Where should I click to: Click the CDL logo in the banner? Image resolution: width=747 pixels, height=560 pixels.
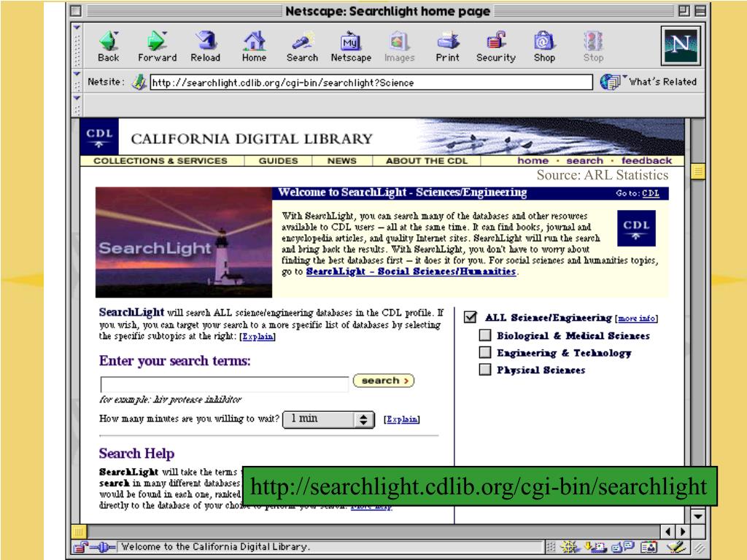(x=99, y=137)
